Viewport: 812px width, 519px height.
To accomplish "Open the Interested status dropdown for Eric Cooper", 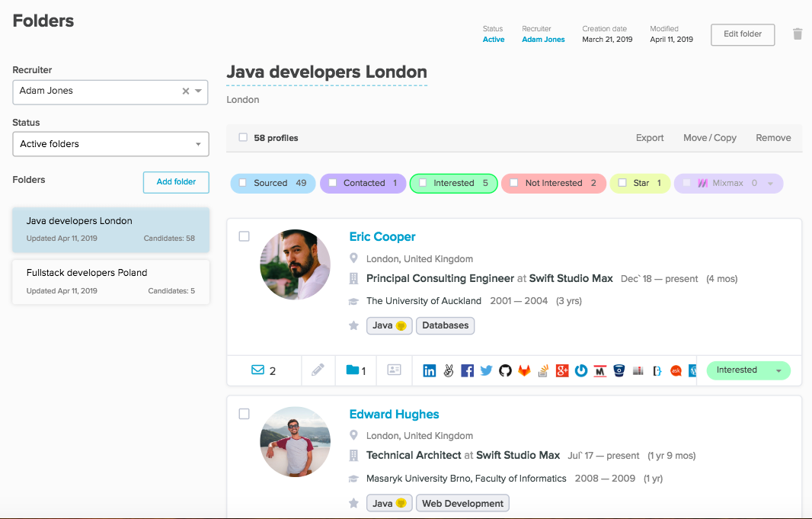I will 778,371.
